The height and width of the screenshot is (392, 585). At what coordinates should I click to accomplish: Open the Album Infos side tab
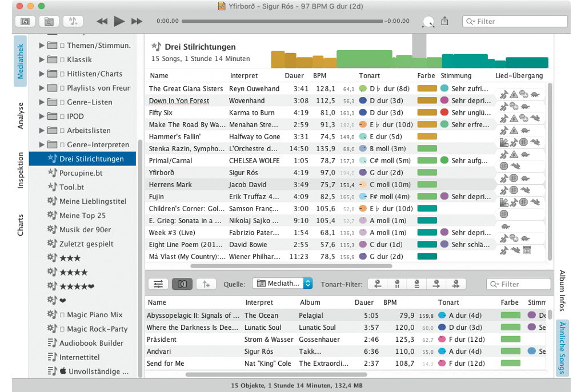point(562,290)
